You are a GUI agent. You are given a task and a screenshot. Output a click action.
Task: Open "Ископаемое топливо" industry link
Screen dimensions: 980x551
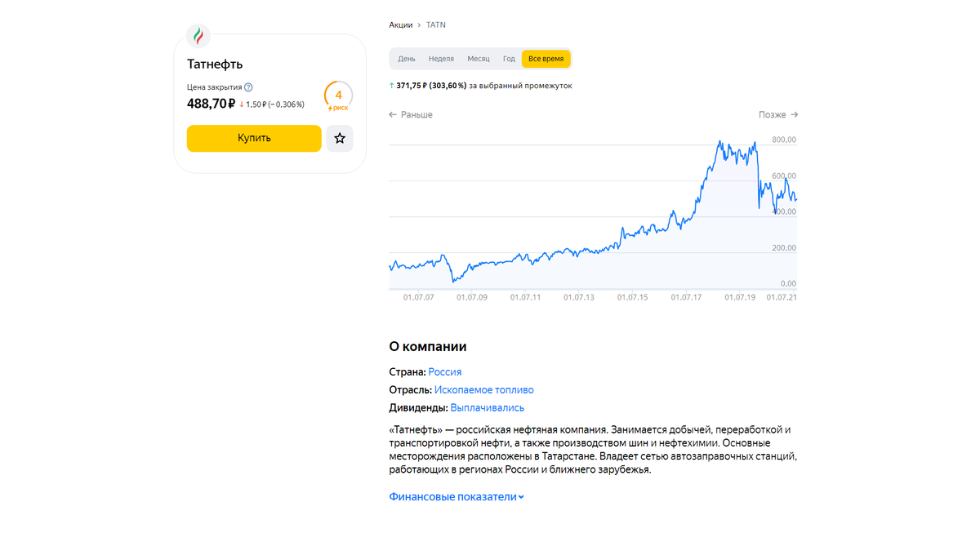[x=483, y=389]
